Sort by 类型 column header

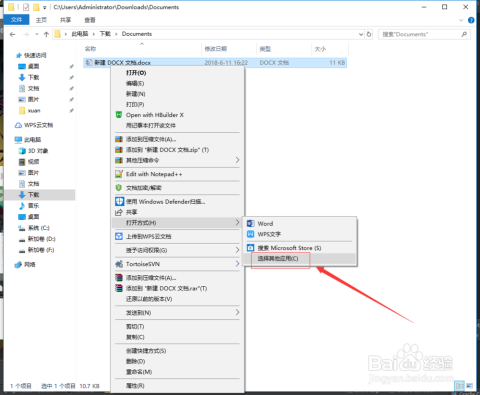265,49
